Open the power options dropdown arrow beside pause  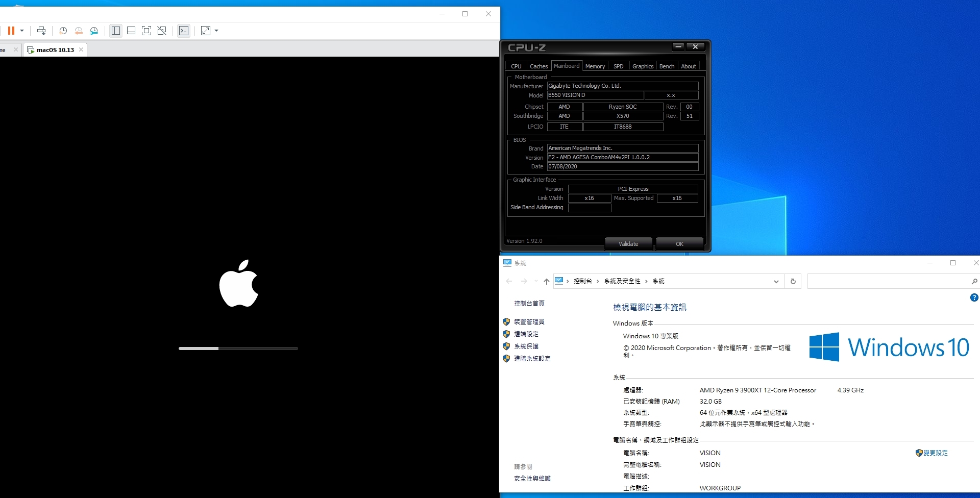pyautogui.click(x=22, y=31)
